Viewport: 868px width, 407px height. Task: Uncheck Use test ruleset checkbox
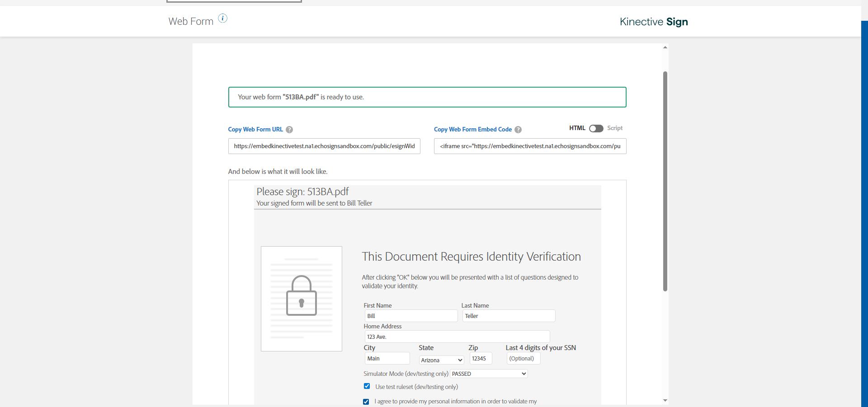pyautogui.click(x=367, y=386)
